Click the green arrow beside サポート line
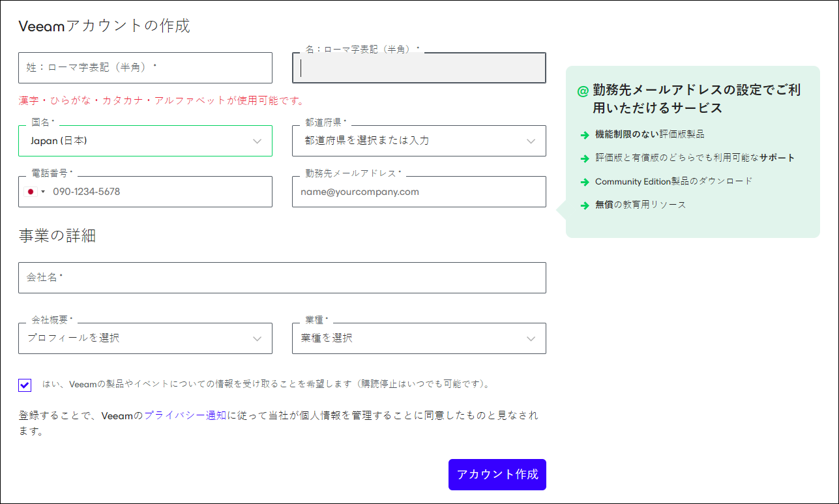 tap(585, 158)
